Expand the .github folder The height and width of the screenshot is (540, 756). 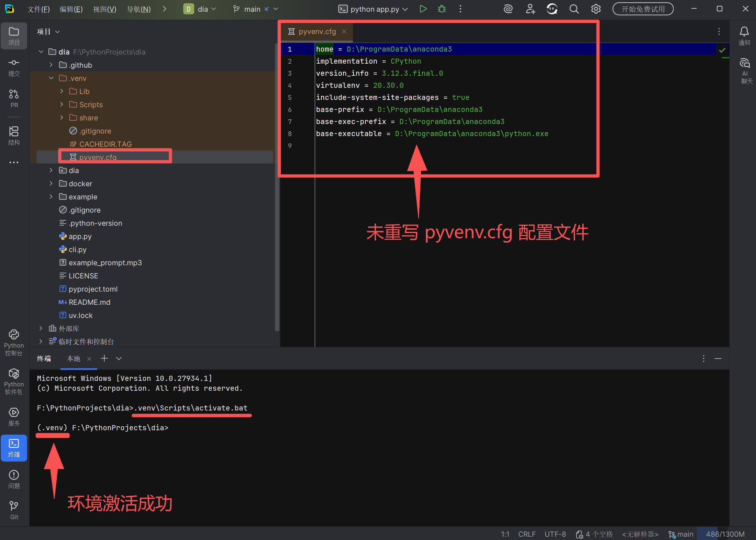[51, 65]
